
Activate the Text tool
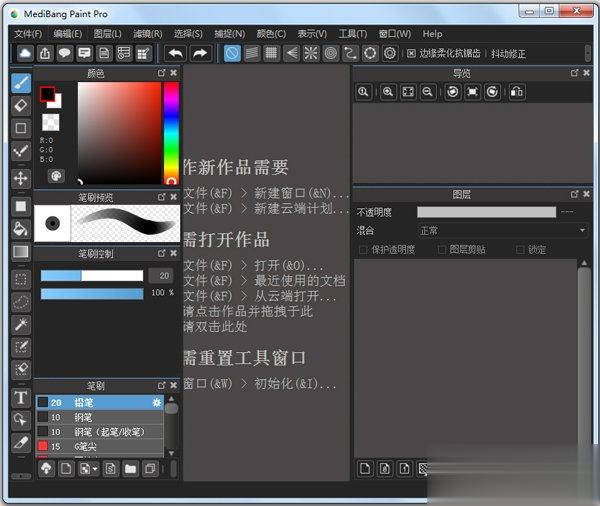click(x=20, y=397)
